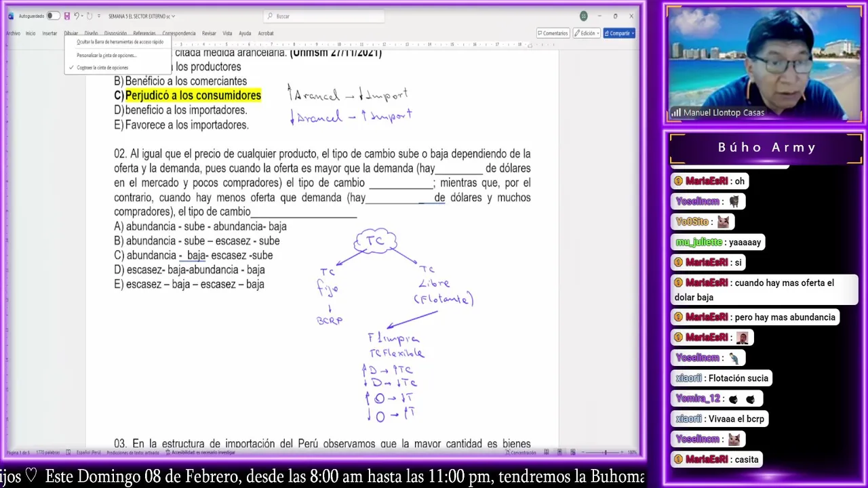
Task: Click the undo arrow icon
Action: point(76,16)
